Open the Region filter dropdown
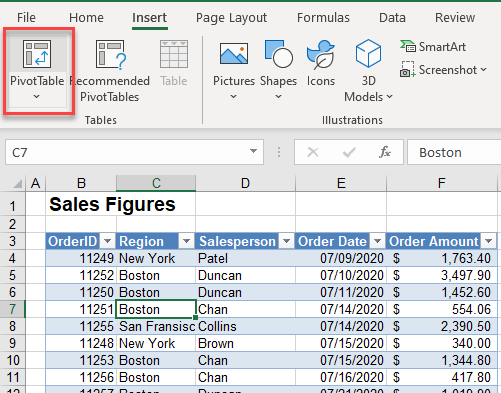 point(186,241)
